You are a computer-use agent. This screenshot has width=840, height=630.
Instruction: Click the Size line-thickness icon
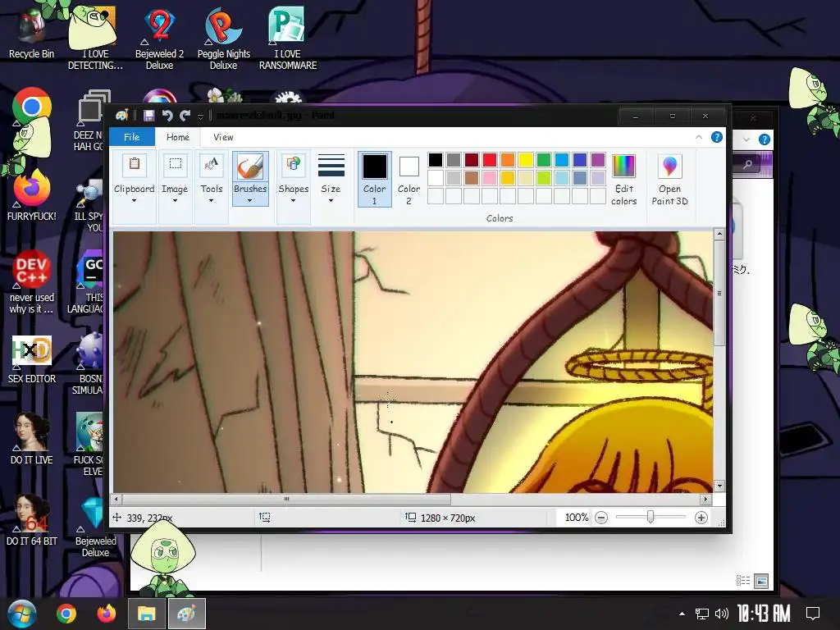tap(331, 165)
